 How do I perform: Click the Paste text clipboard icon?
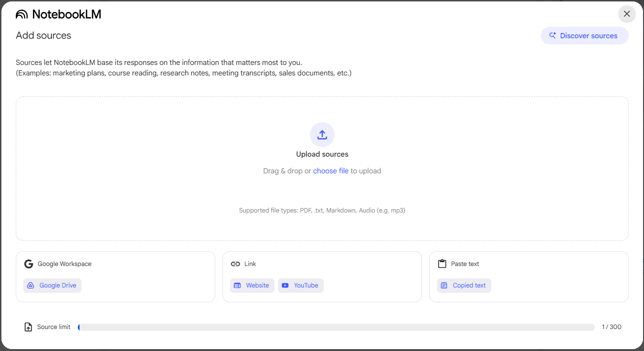[442, 264]
